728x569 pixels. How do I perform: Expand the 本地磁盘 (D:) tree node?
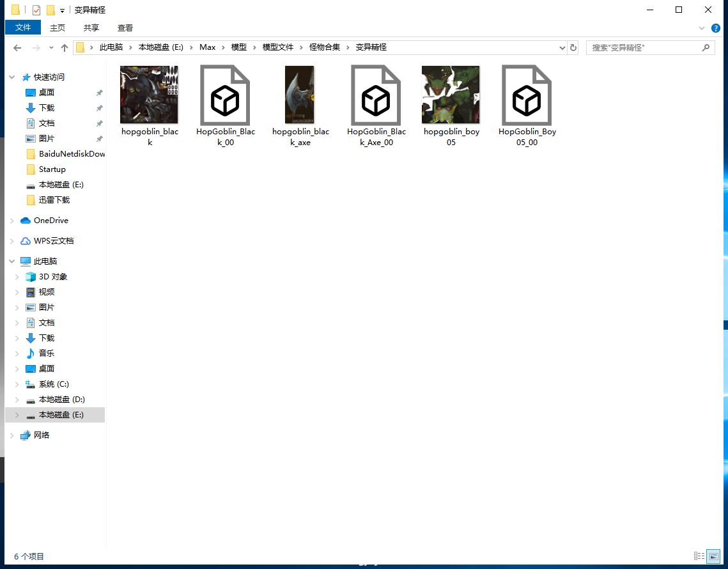17,400
